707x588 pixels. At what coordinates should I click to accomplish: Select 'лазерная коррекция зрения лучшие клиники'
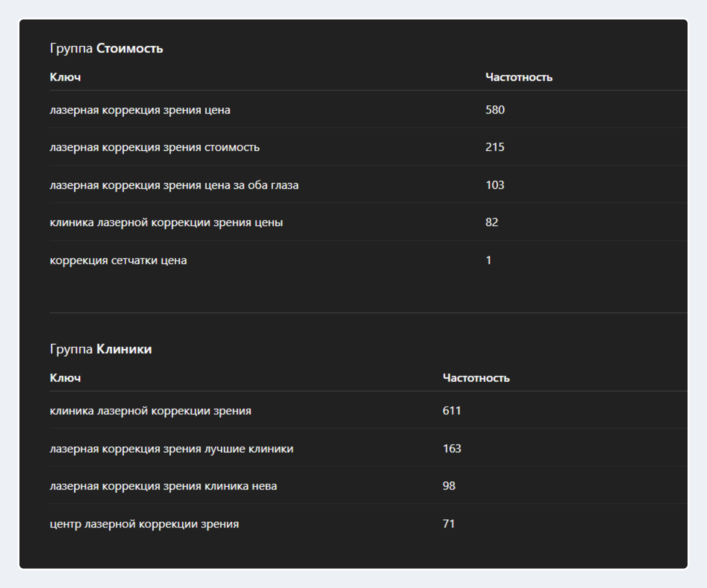(171, 449)
